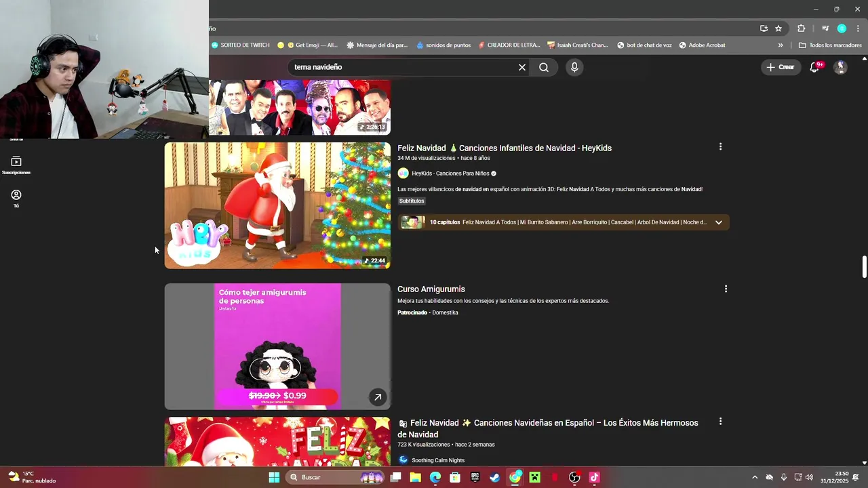
Task: Open title Feliz Navidad Canciones Infantiles
Action: pyautogui.click(x=505, y=148)
